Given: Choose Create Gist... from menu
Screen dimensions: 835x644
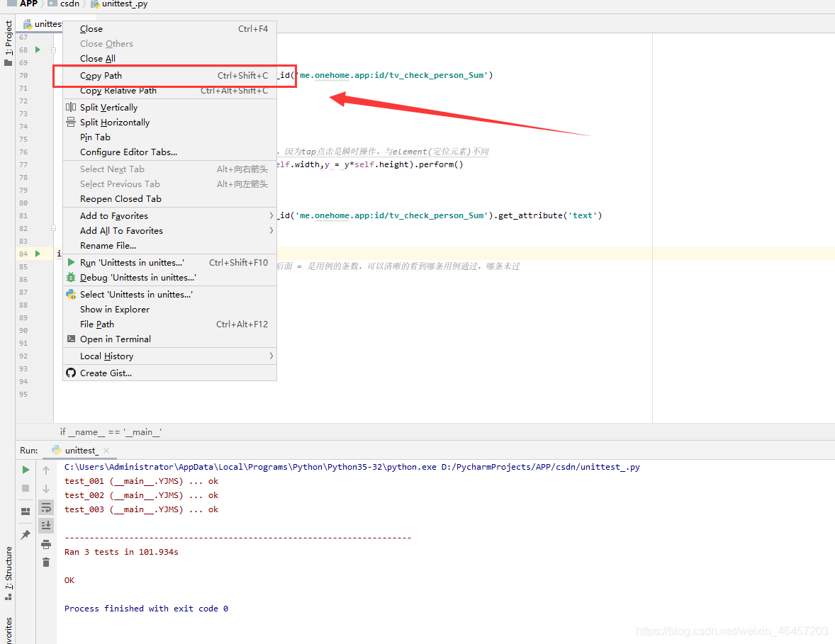Looking at the screenshot, I should coord(169,373).
